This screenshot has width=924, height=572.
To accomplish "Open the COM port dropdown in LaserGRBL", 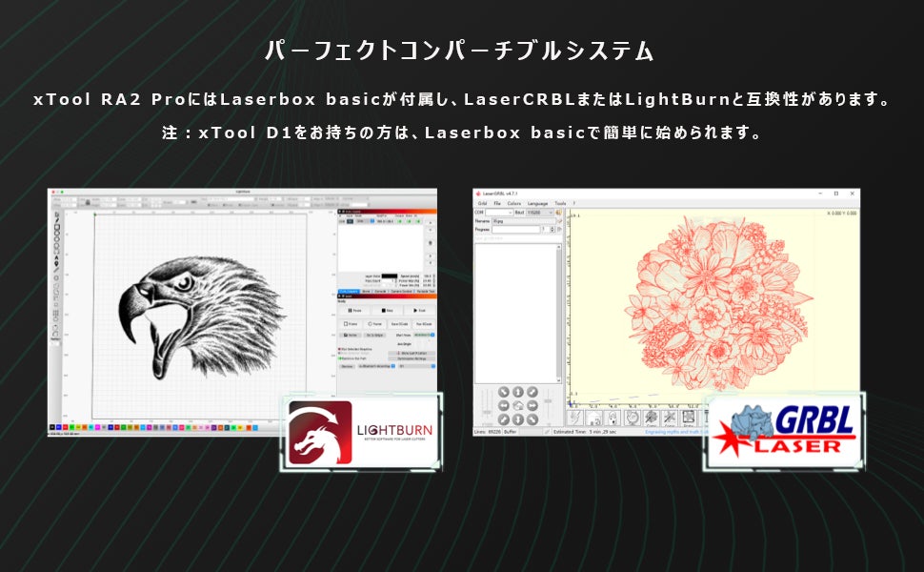I will click(498, 213).
